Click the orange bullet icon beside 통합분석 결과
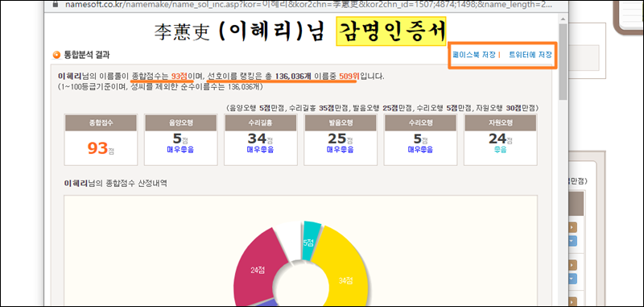Viewport: 644px width, 307px height. click(56, 55)
